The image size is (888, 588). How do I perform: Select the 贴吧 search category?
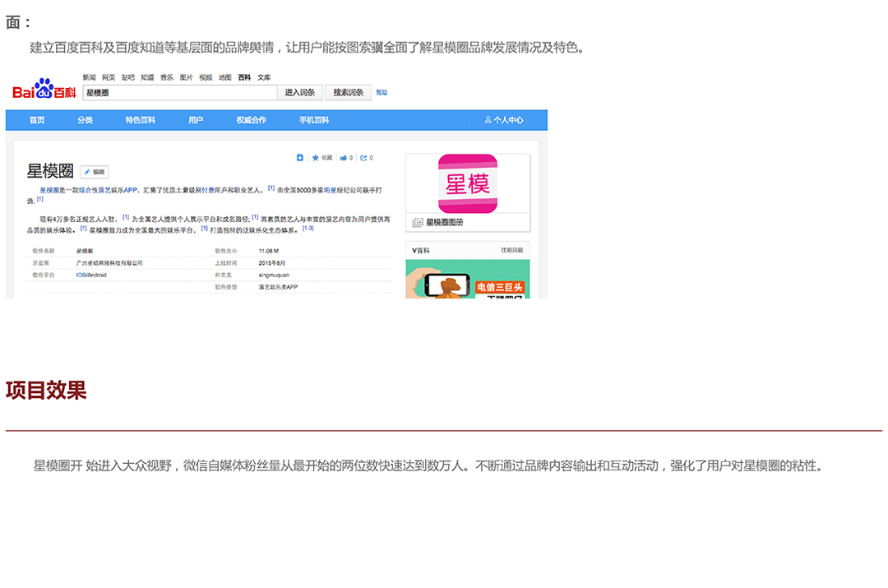tap(128, 77)
